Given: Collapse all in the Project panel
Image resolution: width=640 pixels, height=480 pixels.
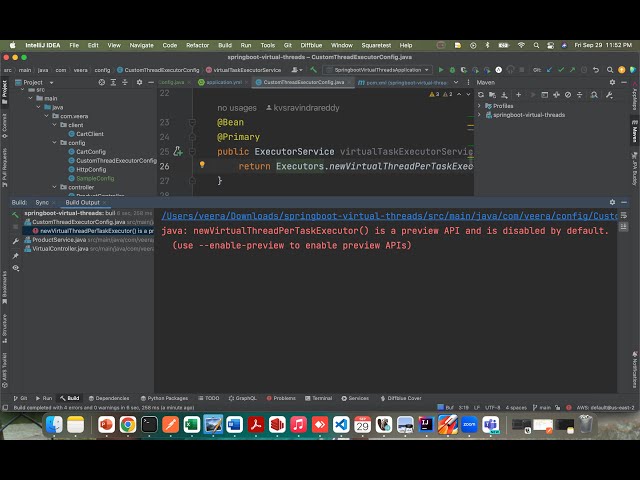Looking at the screenshot, I should 125,82.
